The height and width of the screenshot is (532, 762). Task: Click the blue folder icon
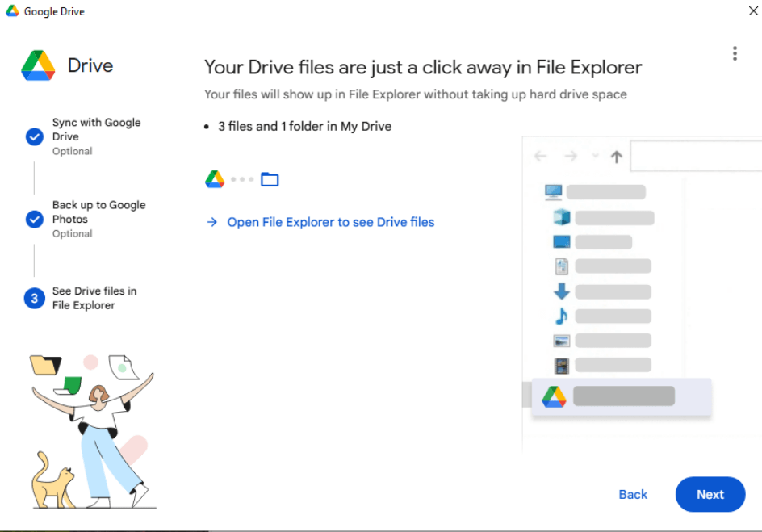click(270, 179)
